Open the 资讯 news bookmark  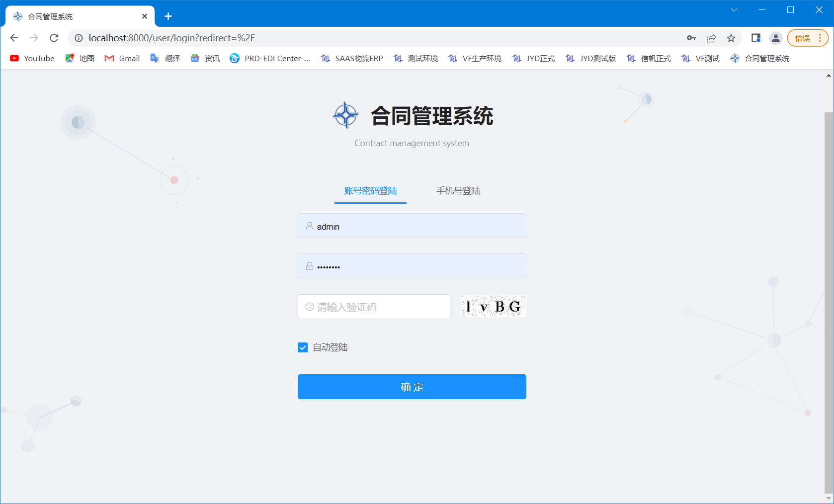(205, 58)
